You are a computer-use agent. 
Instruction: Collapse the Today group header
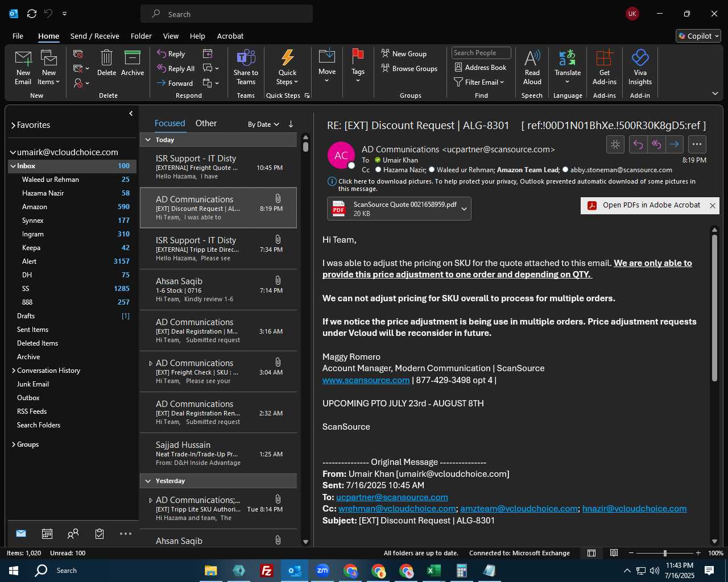148,140
